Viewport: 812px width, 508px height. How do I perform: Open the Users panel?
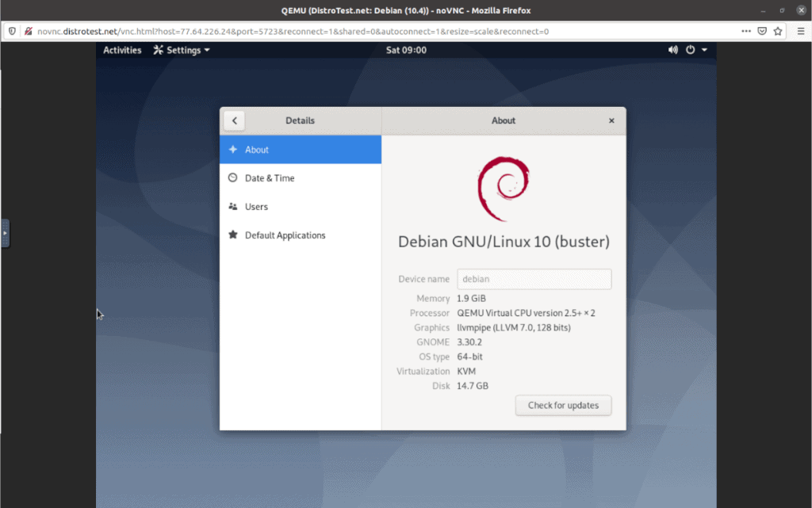(x=301, y=206)
